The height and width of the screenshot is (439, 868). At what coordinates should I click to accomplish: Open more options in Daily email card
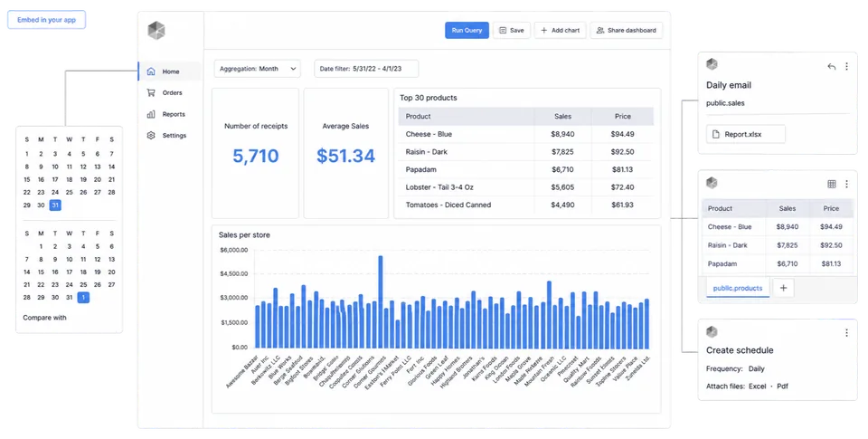click(x=846, y=66)
